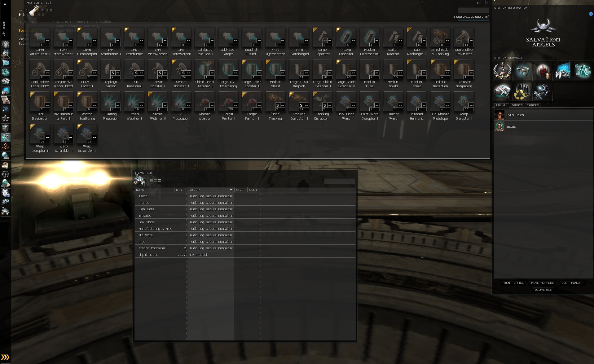Click the yellow triple-chevron at sidebar bottom

coord(5,357)
